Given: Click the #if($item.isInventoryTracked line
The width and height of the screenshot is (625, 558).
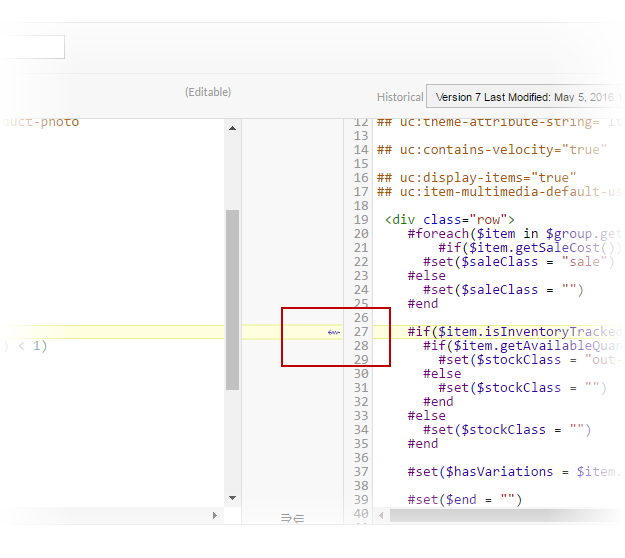Looking at the screenshot, I should tap(514, 332).
